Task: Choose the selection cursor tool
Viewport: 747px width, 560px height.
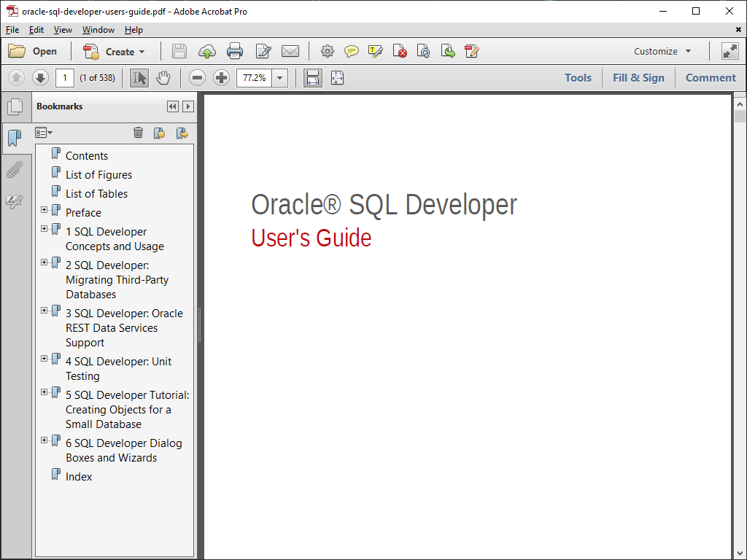Action: click(x=139, y=77)
